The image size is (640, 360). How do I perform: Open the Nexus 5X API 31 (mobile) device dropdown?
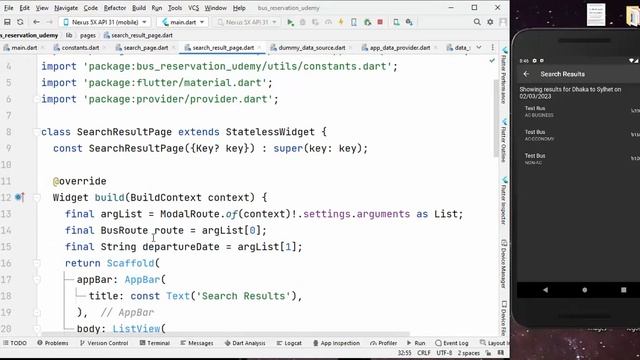click(x=105, y=22)
